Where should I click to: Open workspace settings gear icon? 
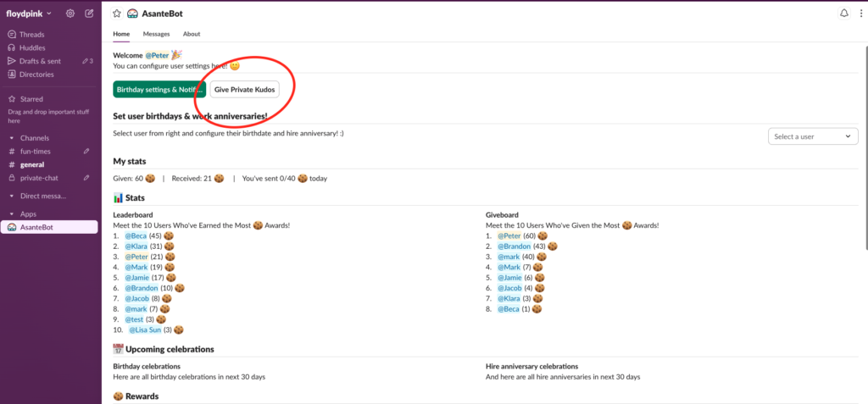coord(70,14)
